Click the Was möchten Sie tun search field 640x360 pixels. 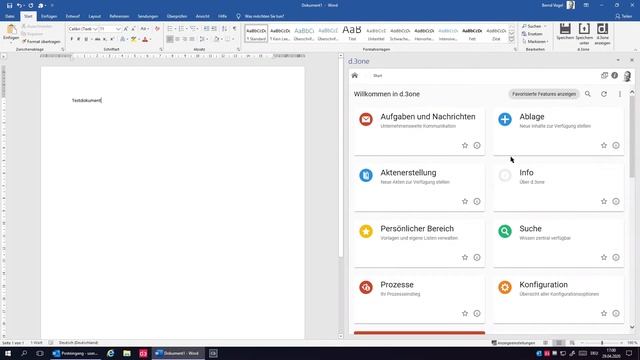tap(264, 16)
